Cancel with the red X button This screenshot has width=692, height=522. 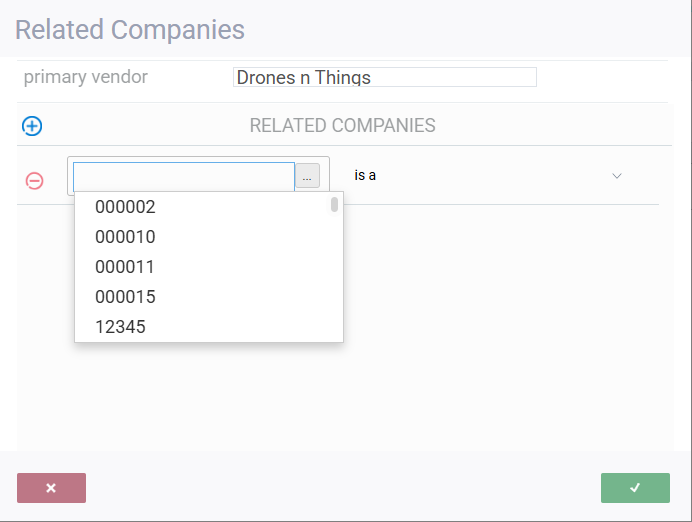(51, 488)
